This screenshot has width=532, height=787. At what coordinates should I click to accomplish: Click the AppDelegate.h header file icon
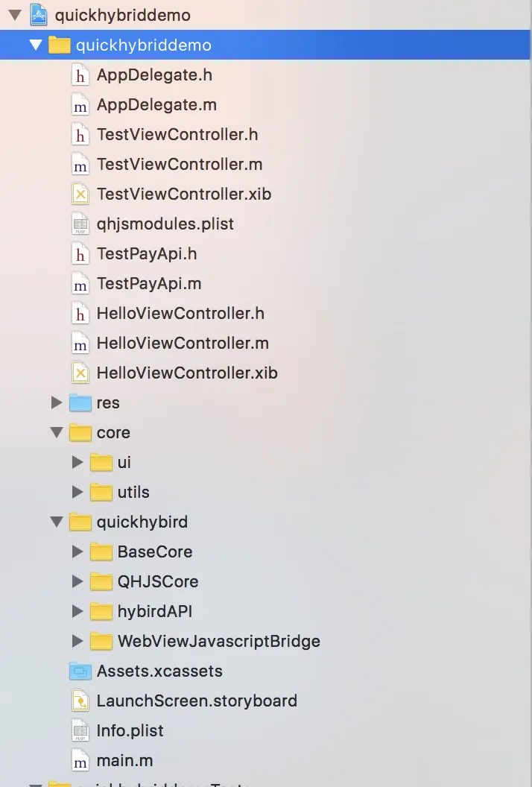(80, 75)
